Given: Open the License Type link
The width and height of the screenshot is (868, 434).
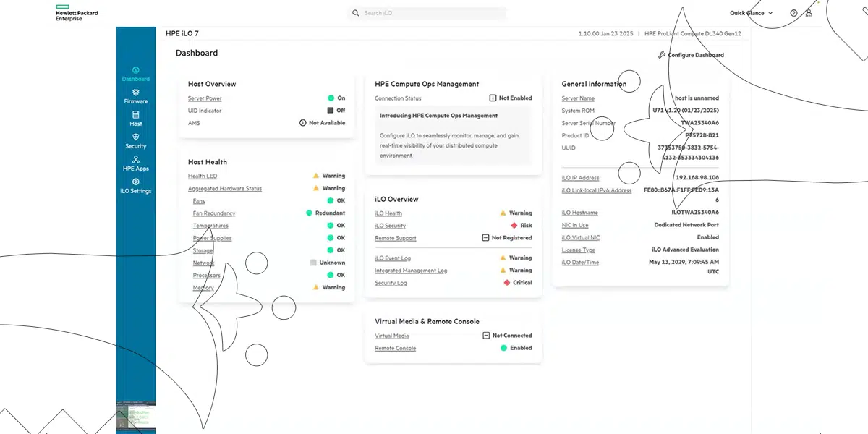Looking at the screenshot, I should pos(578,250).
